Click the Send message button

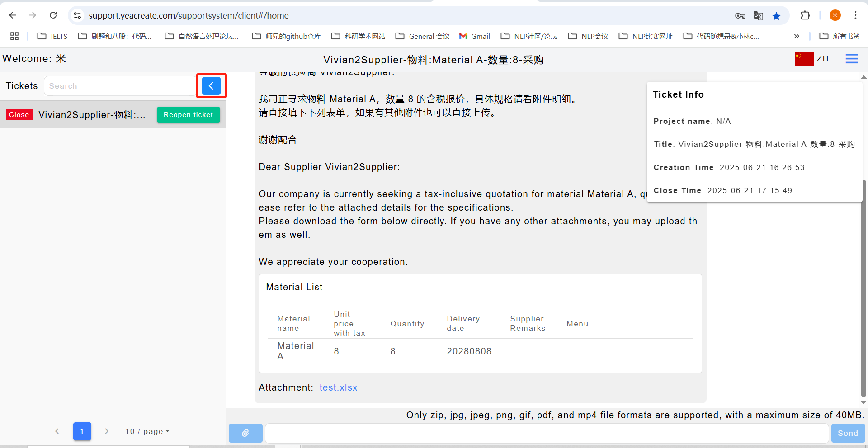click(x=848, y=433)
